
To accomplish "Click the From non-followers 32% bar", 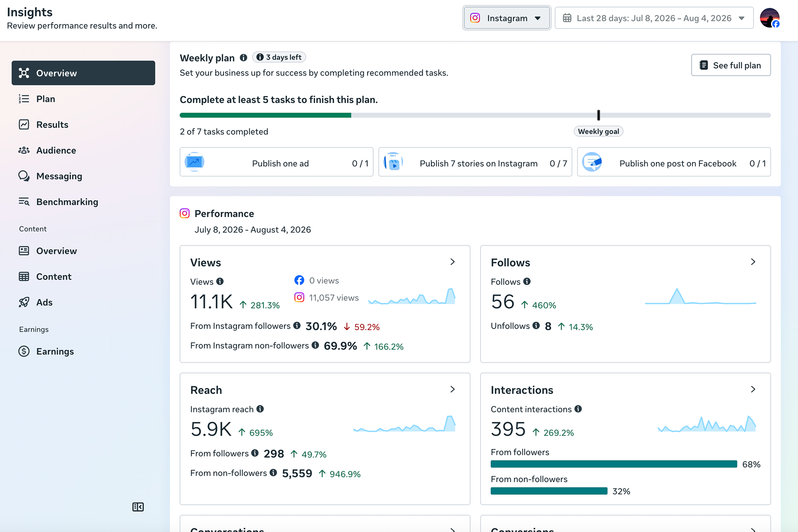I will [549, 491].
